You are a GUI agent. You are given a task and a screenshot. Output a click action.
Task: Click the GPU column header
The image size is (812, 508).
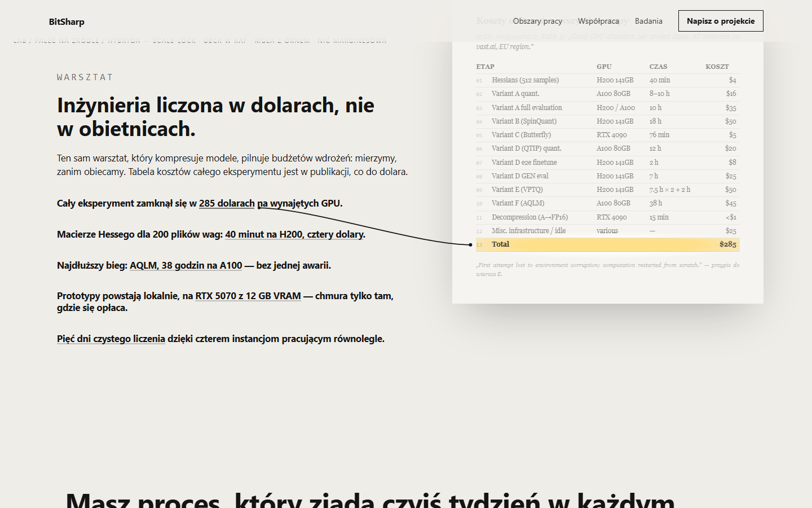pyautogui.click(x=604, y=67)
